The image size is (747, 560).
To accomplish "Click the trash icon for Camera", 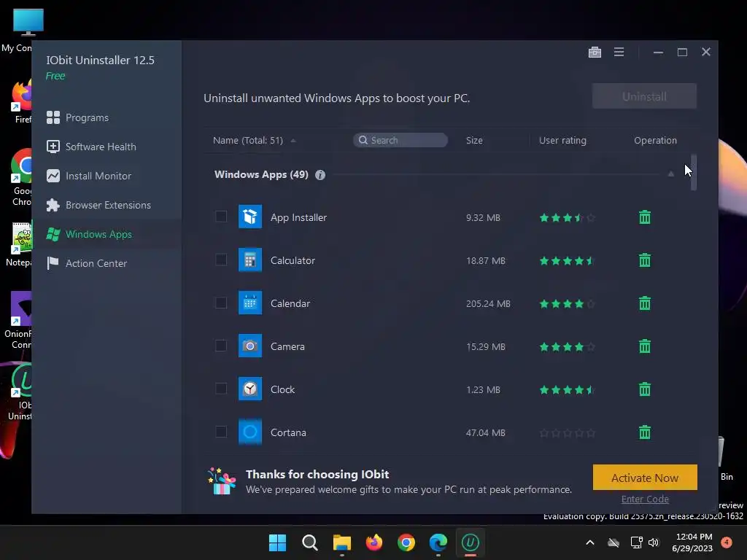I will (645, 346).
